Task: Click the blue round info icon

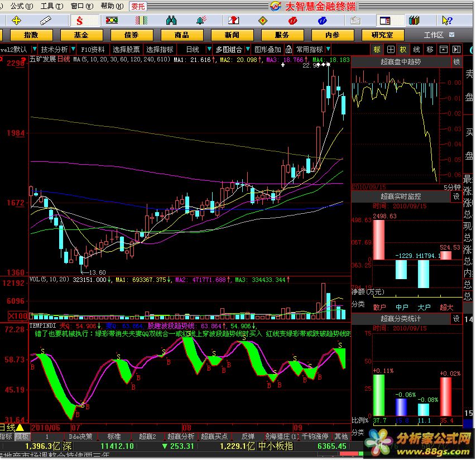Action: coord(322,21)
